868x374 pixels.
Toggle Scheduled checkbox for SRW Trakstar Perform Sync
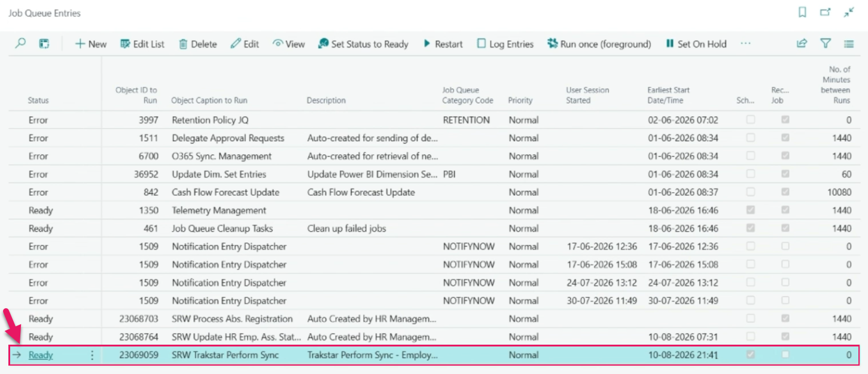750,355
